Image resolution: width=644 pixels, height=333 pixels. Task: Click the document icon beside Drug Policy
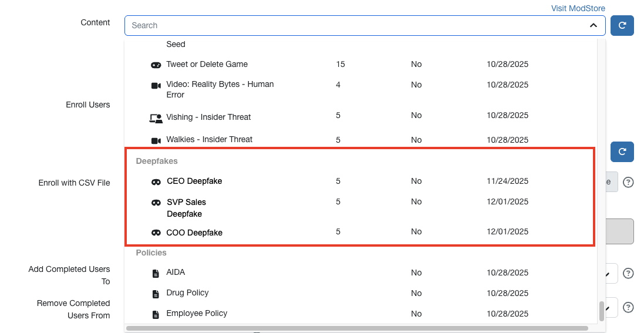tap(156, 294)
